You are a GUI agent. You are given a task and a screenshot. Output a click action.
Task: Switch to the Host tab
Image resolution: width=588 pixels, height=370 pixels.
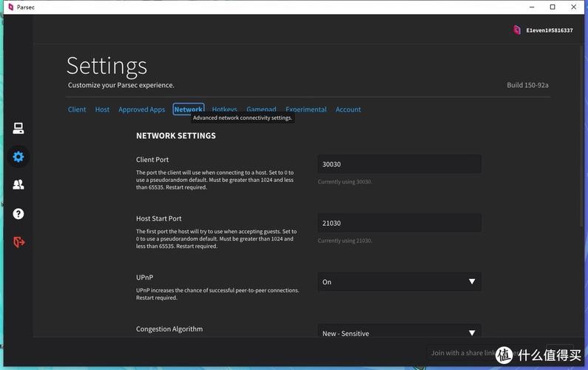[102, 110]
